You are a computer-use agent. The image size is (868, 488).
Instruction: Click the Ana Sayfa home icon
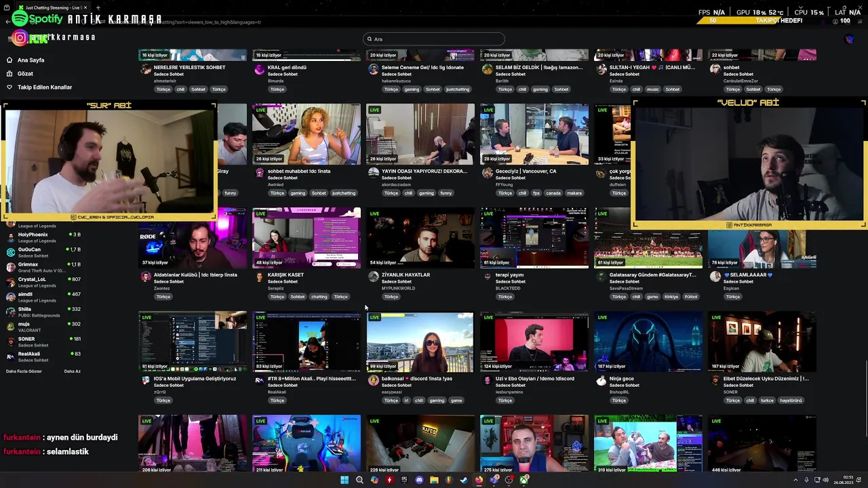click(x=9, y=60)
